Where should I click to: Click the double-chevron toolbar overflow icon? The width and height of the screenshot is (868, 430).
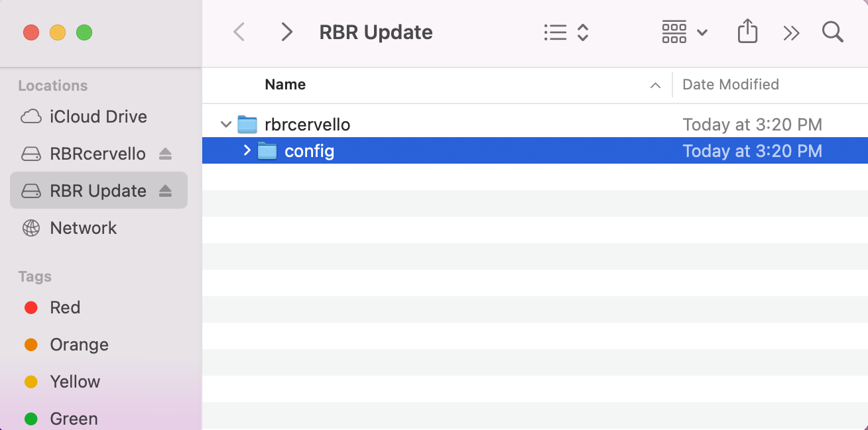click(791, 32)
